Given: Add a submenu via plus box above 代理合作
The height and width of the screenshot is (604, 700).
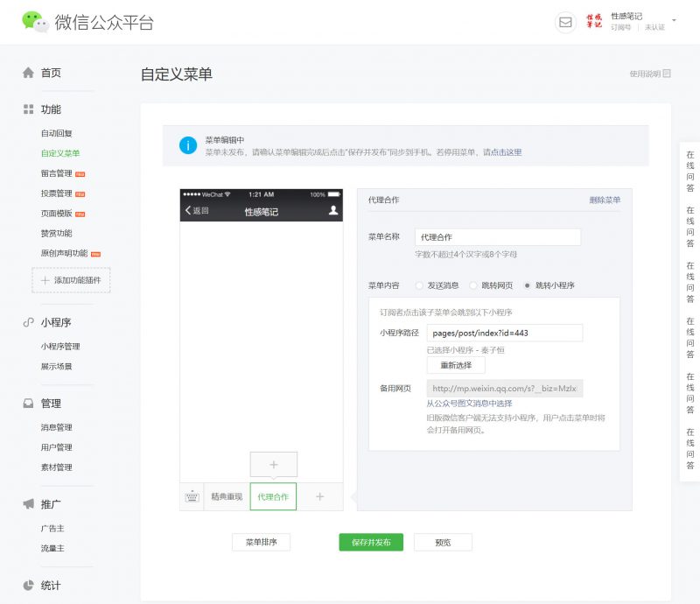Looking at the screenshot, I should click(x=274, y=465).
